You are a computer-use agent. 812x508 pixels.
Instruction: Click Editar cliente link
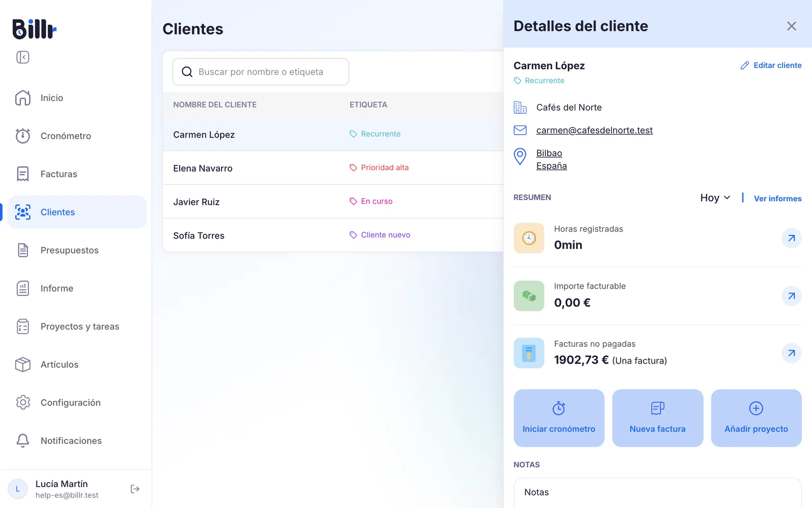point(771,65)
